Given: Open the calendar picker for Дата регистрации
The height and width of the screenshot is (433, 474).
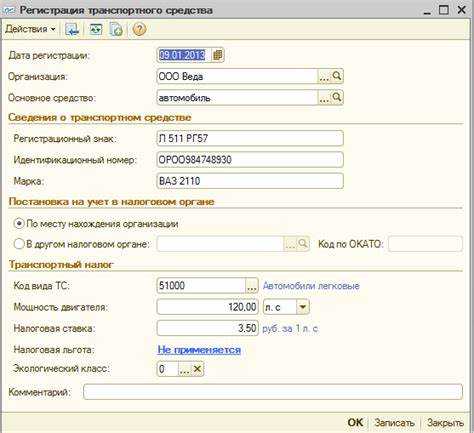Looking at the screenshot, I should click(x=218, y=55).
